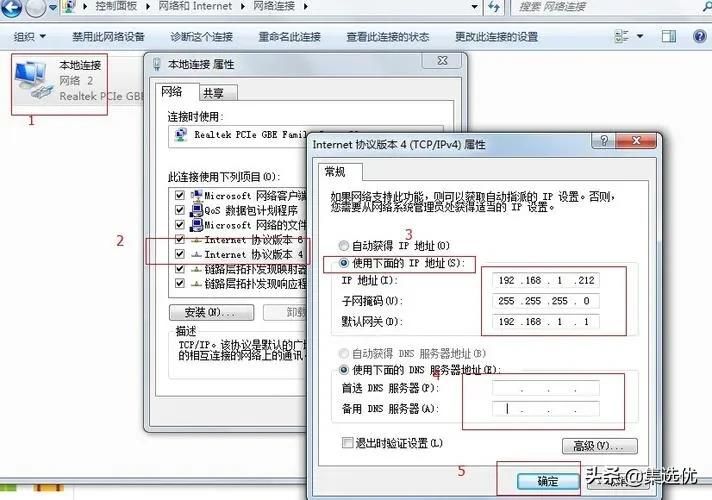Toggle the preview pane icon
The width and height of the screenshot is (712, 500).
(x=669, y=36)
